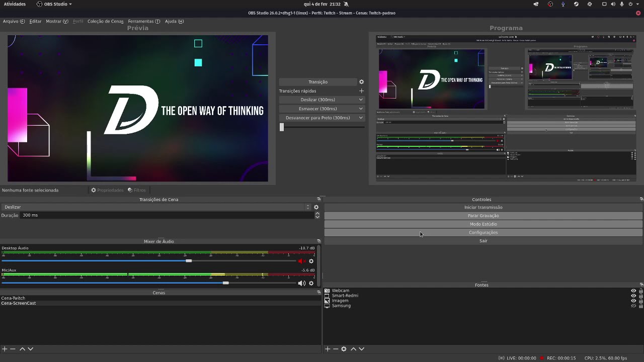Move source up in Fontes list

click(x=353, y=349)
